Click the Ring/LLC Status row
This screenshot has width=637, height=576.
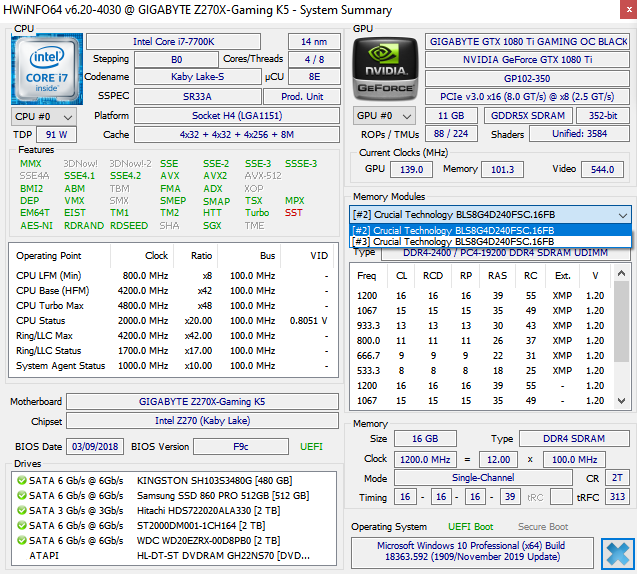(x=173, y=351)
